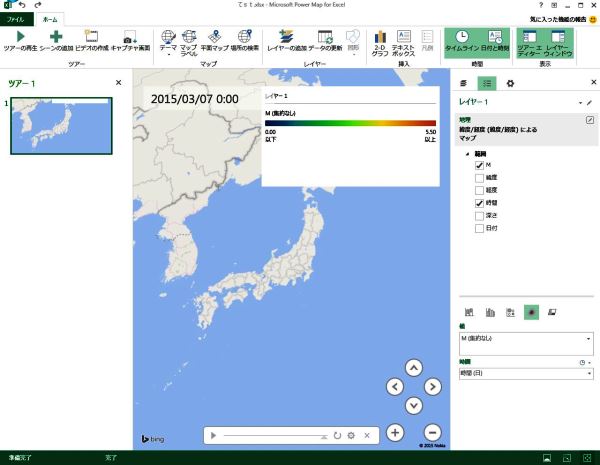
Task: Select the field list tab in layer pane
Action: (x=487, y=83)
